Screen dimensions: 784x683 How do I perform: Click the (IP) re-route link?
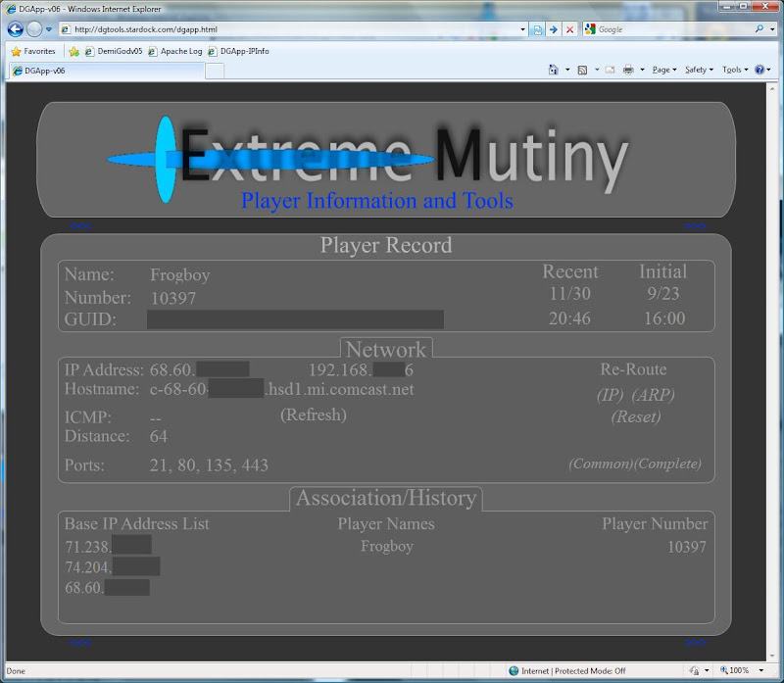coord(610,395)
